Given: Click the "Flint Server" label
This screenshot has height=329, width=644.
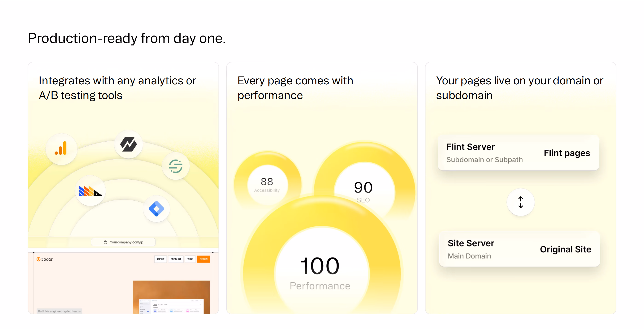Looking at the screenshot, I should [471, 147].
